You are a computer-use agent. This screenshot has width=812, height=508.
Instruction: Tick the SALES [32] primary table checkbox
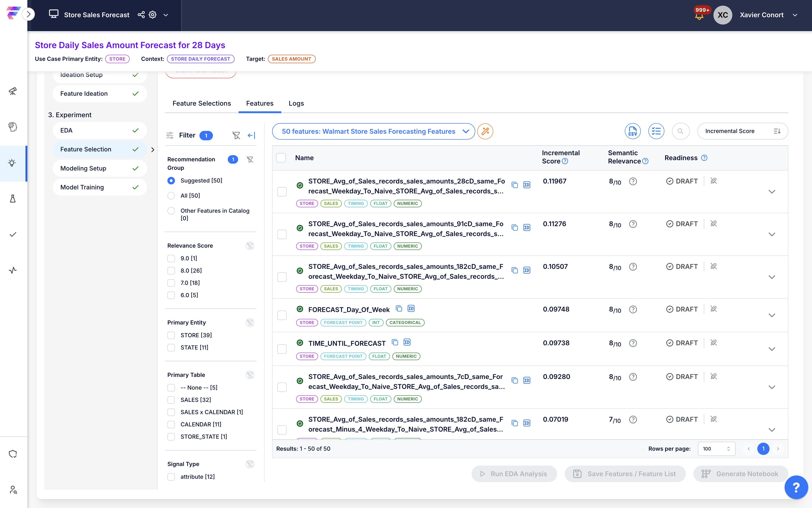pos(171,400)
